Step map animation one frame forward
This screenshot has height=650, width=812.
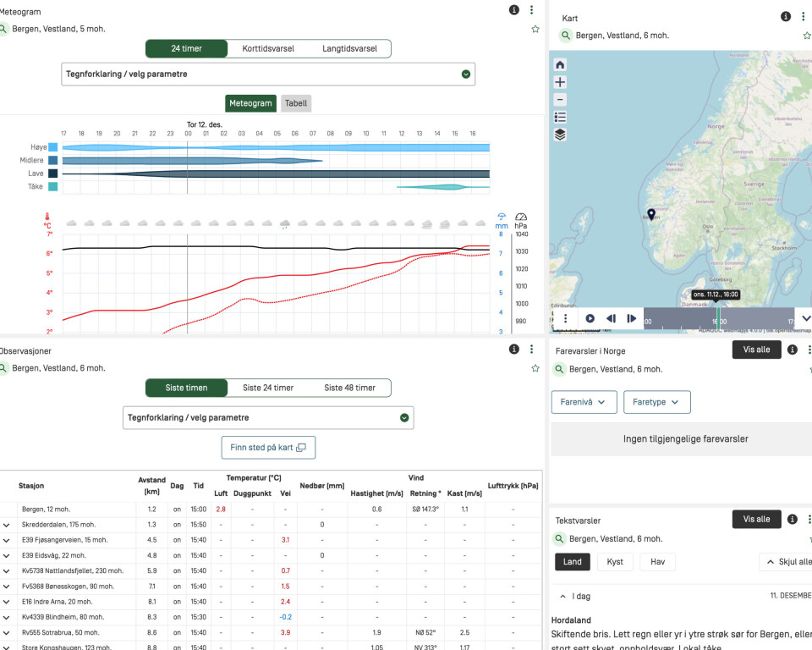coord(631,318)
